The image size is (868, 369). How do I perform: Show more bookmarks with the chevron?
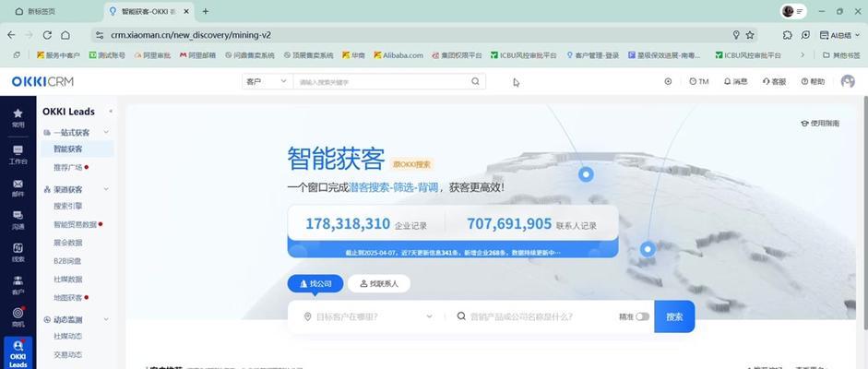click(x=803, y=54)
